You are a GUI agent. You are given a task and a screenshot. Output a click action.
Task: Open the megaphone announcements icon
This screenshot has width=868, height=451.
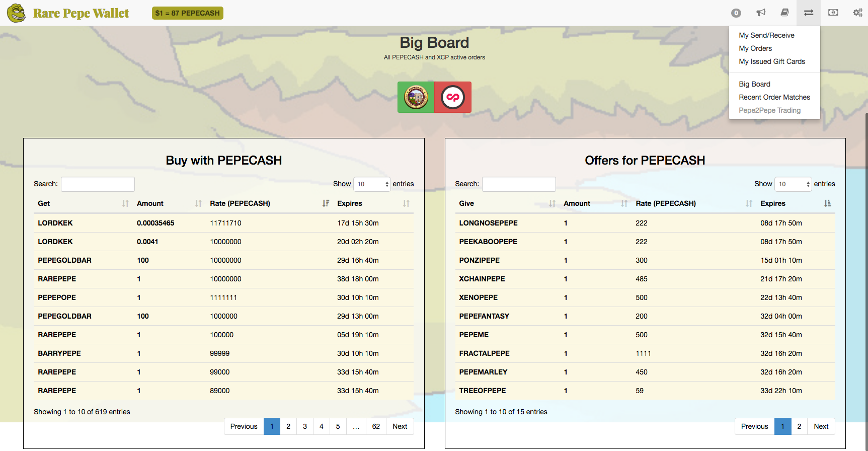761,13
